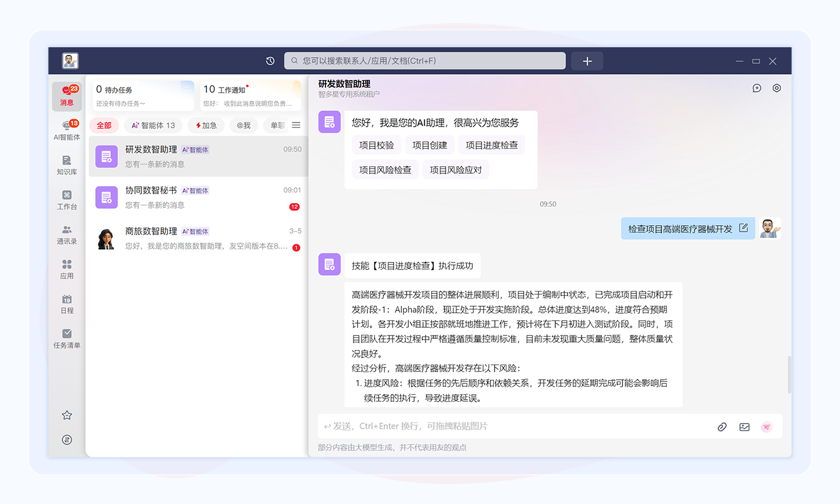The width and height of the screenshot is (840, 504).
Task: Attach a file with the paperclip icon
Action: pos(722,426)
